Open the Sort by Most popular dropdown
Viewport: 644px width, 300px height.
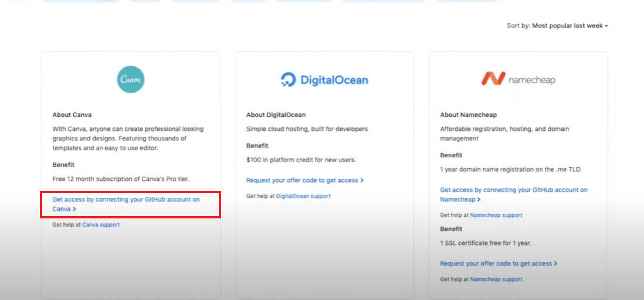557,25
